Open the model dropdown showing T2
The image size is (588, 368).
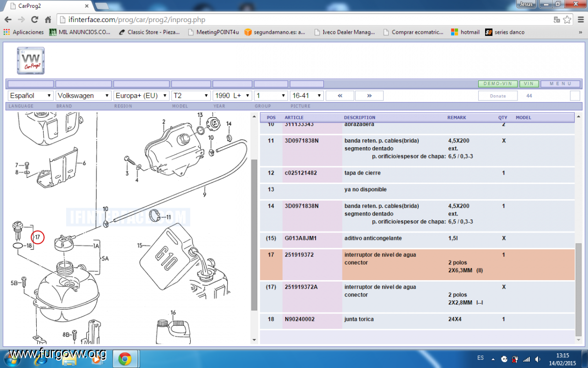[x=191, y=96]
